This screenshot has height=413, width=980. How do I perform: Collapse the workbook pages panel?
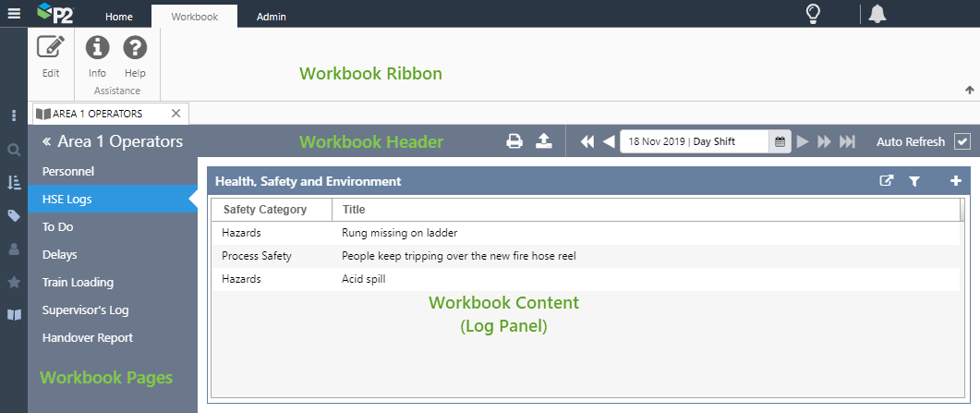pos(46,142)
